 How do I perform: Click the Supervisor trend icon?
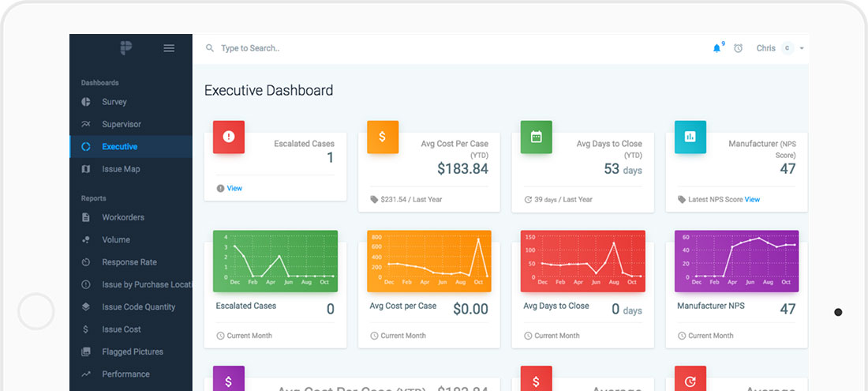pos(86,124)
